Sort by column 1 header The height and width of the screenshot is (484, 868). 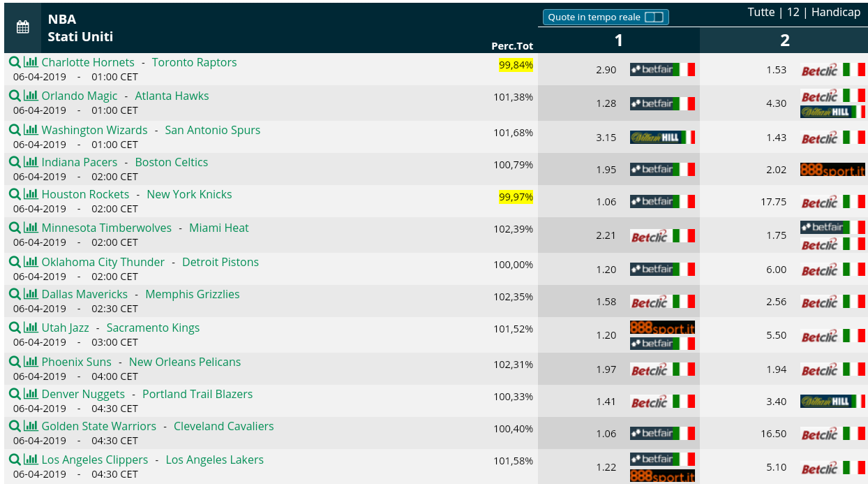[x=618, y=41]
